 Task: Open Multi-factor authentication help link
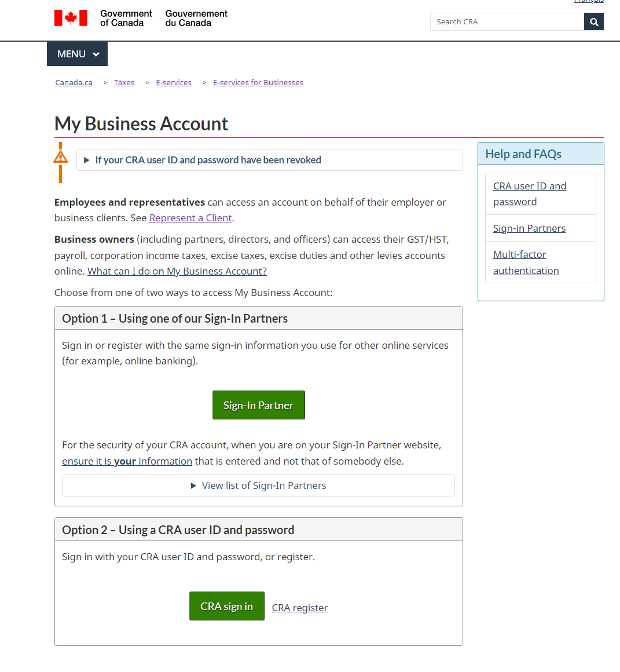coord(526,262)
